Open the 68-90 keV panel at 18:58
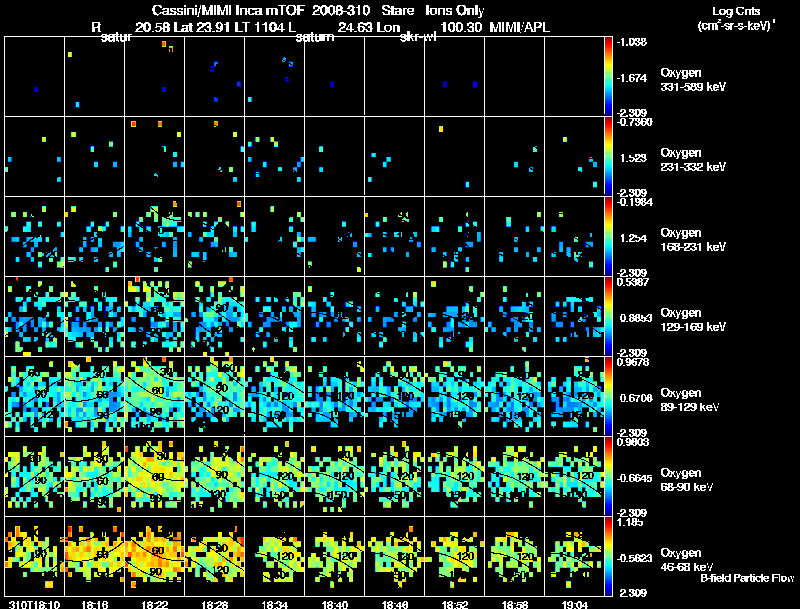This screenshot has width=800, height=609. click(x=515, y=476)
